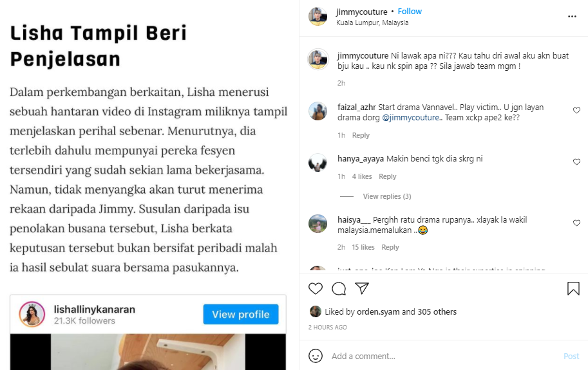This screenshot has width=588, height=370.
Task: Like the post with the heart icon
Action: pos(316,288)
